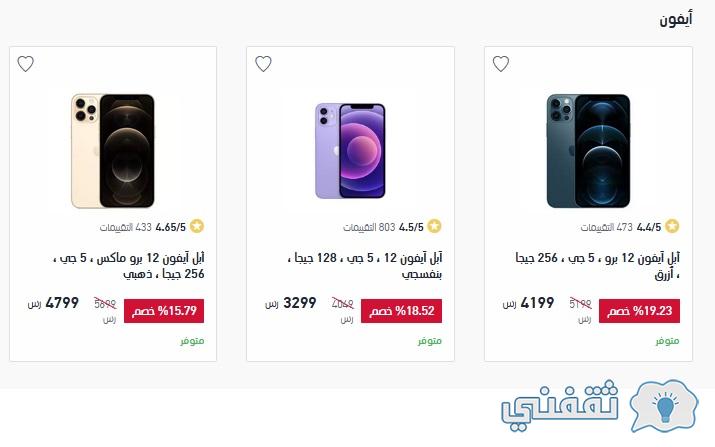Click the lightbulb speech bubble logo icon

tap(664, 405)
